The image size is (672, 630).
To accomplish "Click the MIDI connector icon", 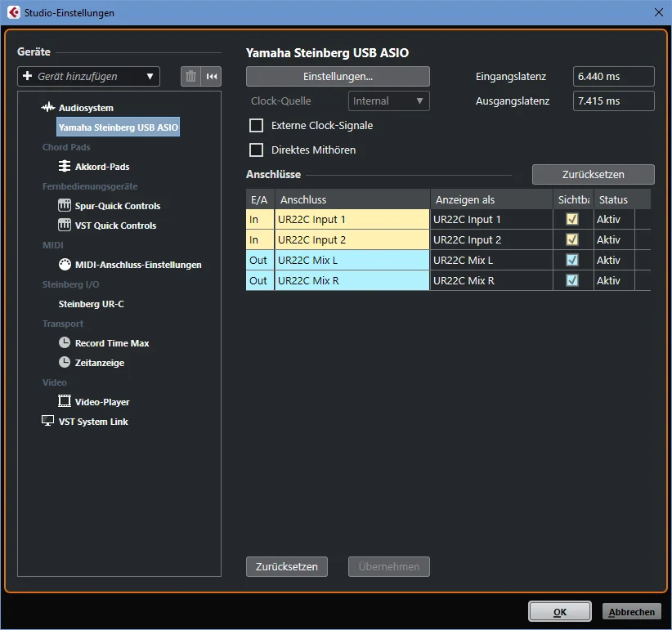I will tap(65, 264).
